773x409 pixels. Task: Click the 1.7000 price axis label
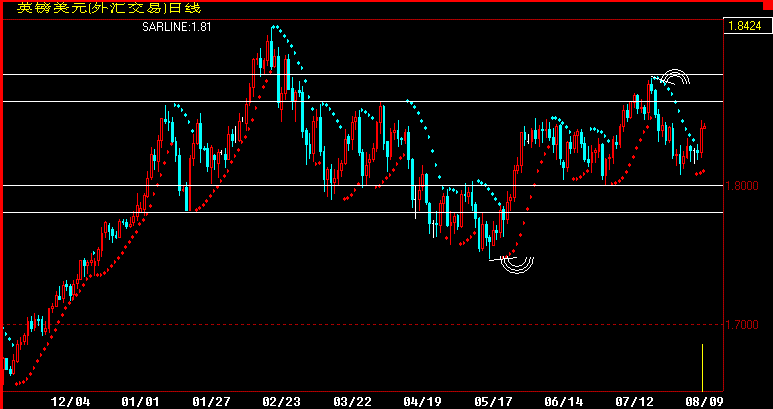pos(742,325)
